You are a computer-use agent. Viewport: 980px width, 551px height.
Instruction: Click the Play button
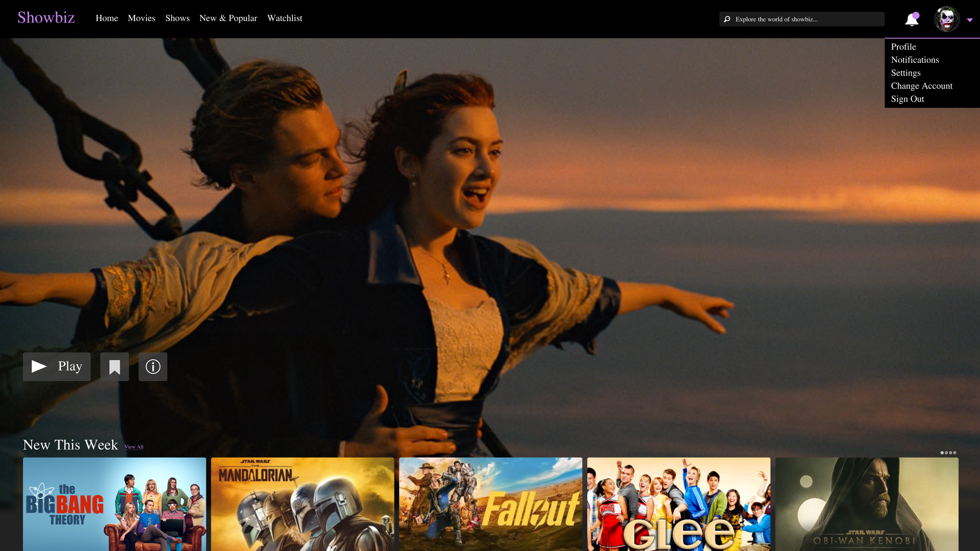[x=57, y=366]
